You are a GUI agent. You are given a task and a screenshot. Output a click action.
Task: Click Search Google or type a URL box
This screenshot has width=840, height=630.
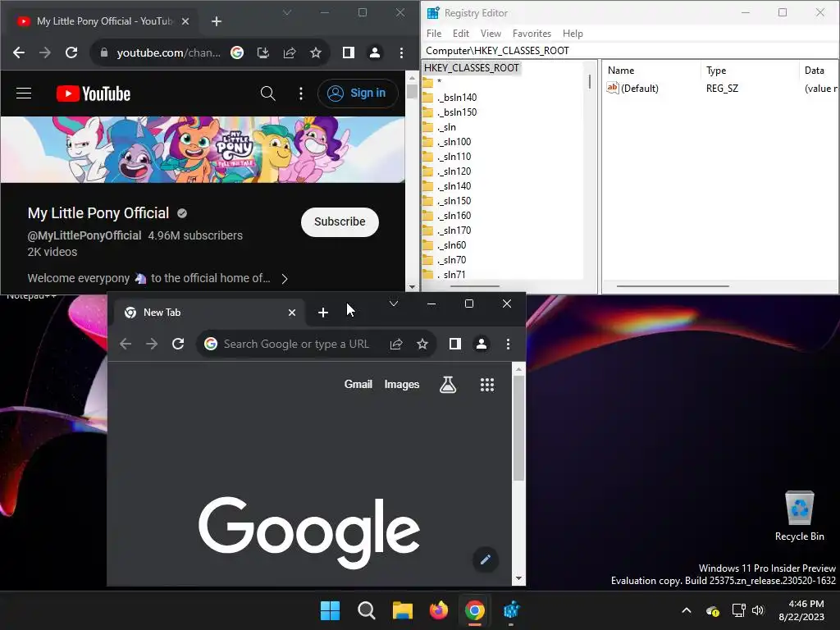tap(296, 344)
